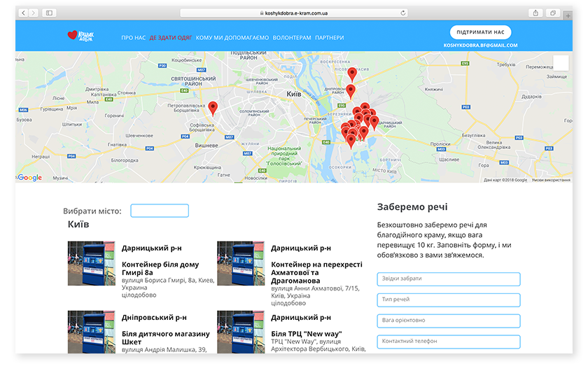The width and height of the screenshot is (588, 371).
Task: Toggle the Safari sidebar button
Action: click(x=49, y=13)
